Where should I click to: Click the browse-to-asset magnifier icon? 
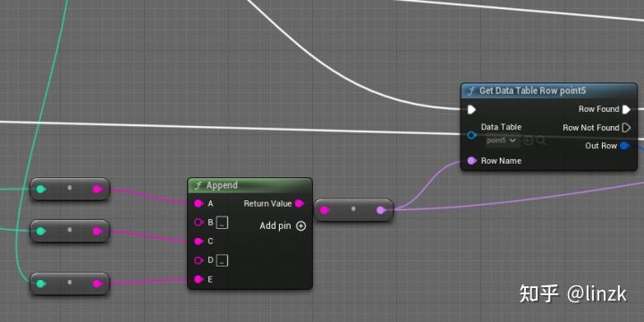point(541,140)
